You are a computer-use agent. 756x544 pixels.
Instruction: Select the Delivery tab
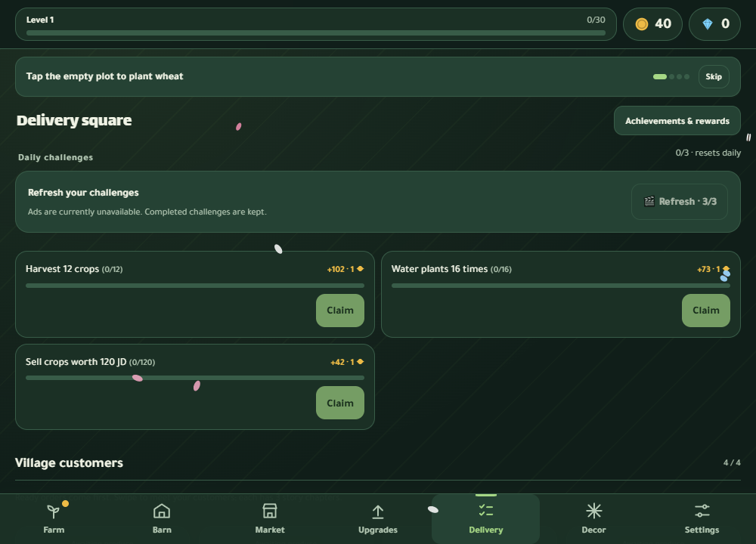[x=485, y=519]
